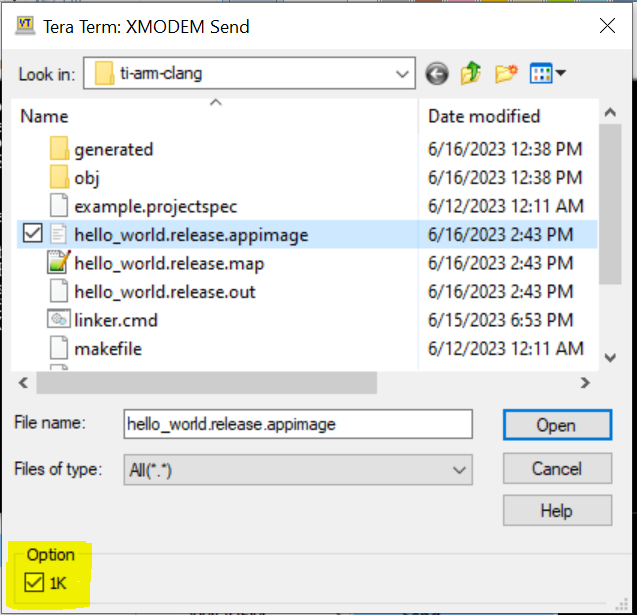Create a new folder icon
Screen dimensions: 637x615
pyautogui.click(x=505, y=73)
